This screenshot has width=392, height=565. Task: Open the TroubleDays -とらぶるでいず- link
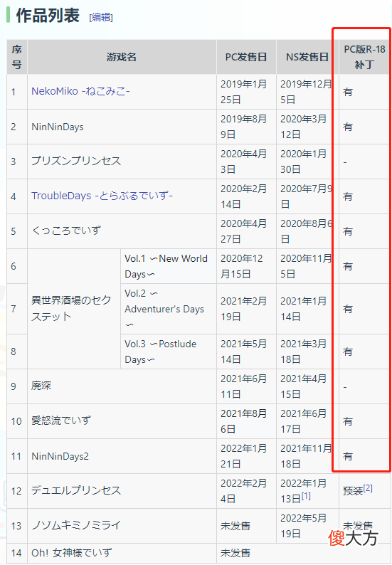102,196
